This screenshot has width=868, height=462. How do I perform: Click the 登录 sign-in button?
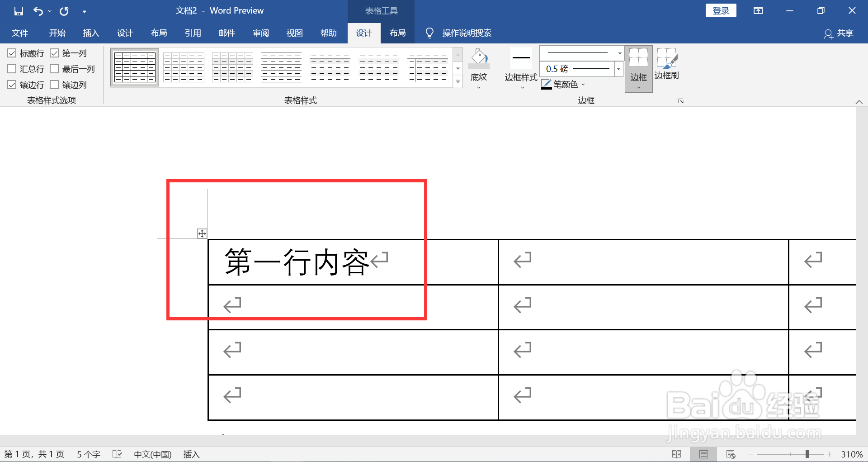tap(721, 10)
